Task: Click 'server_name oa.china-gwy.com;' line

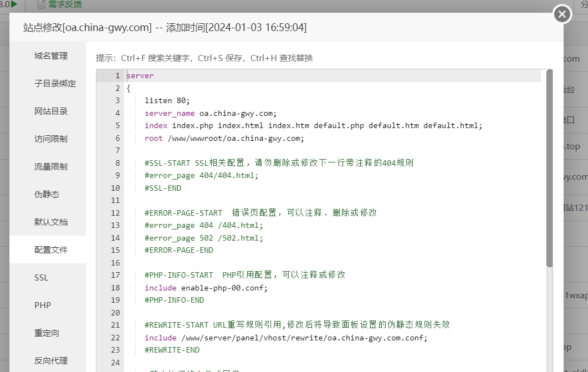Action: [211, 113]
